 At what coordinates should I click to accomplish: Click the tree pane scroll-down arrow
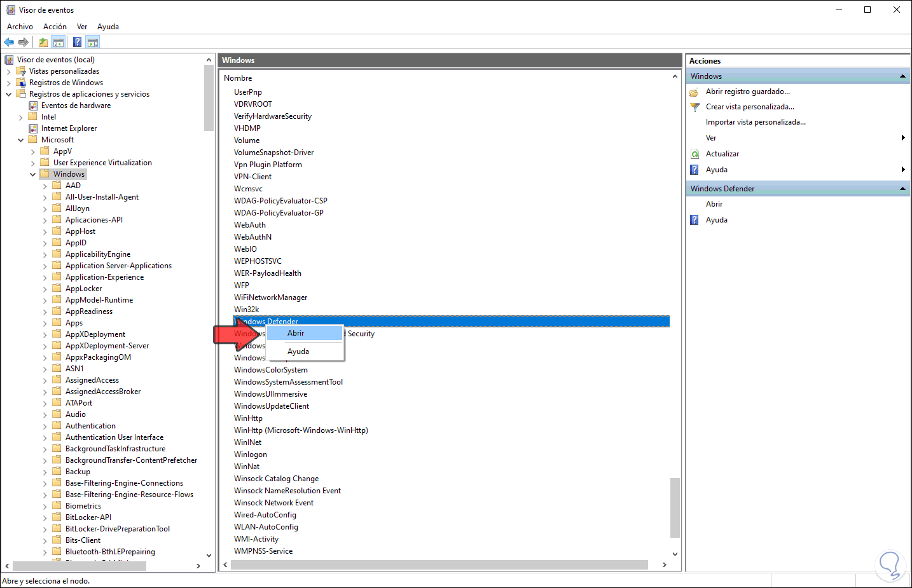pos(209,556)
